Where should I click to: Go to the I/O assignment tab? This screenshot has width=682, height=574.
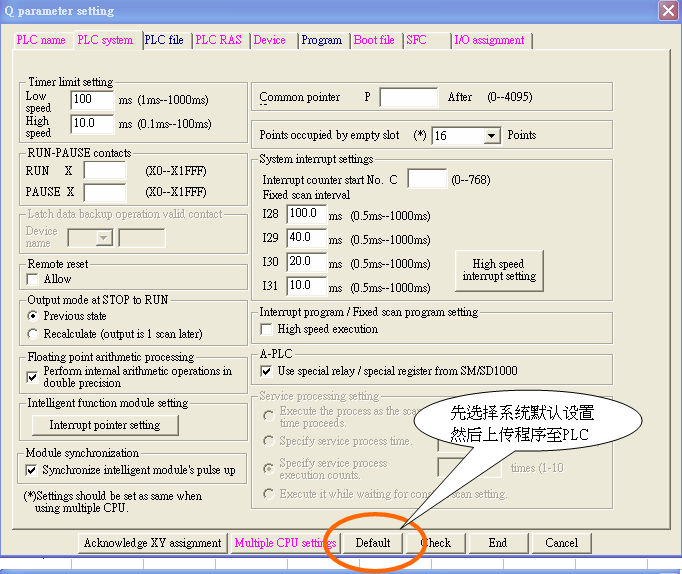(x=489, y=40)
